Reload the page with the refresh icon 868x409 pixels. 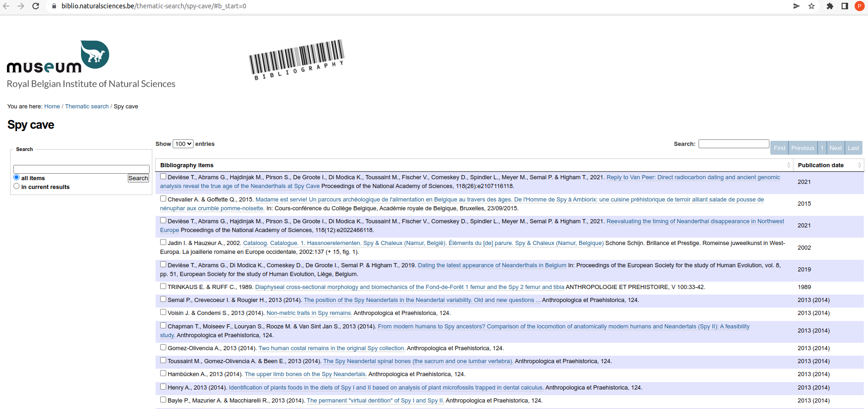pyautogui.click(x=36, y=6)
